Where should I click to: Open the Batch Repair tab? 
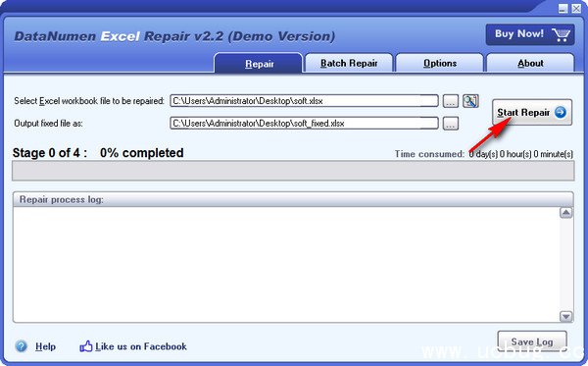pos(349,63)
